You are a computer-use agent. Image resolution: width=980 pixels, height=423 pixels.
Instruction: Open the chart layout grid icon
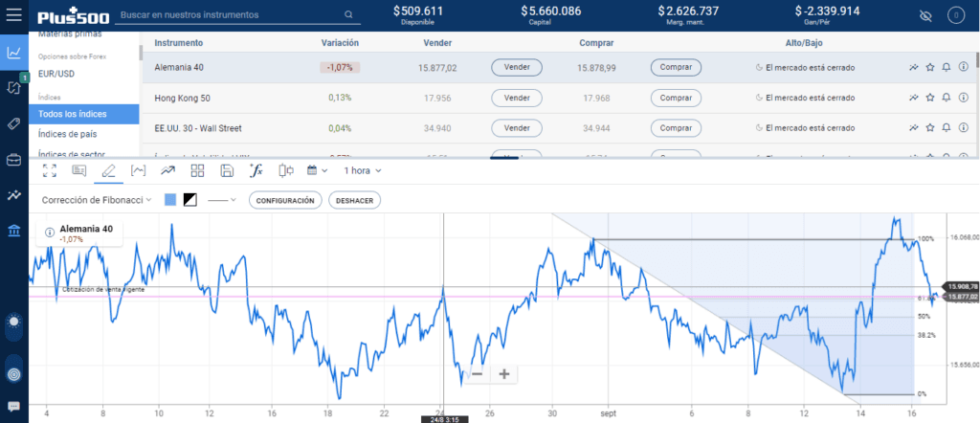point(198,170)
